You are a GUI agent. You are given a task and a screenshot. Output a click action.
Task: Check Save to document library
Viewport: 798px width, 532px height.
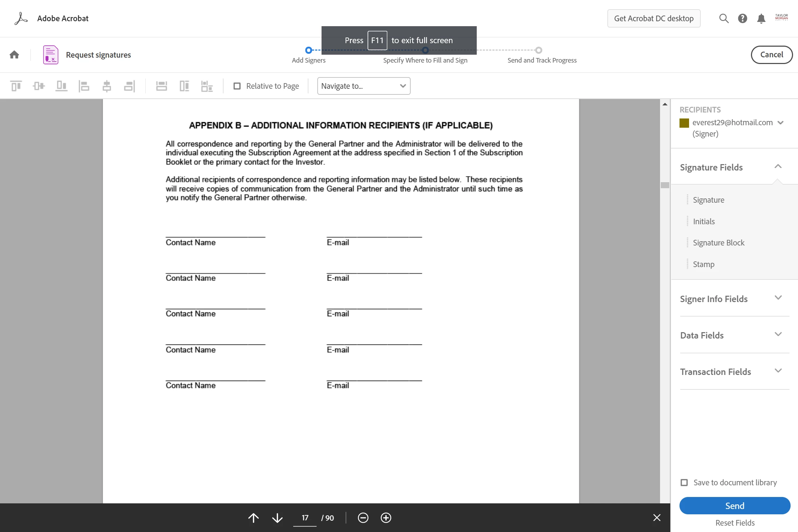click(x=684, y=482)
